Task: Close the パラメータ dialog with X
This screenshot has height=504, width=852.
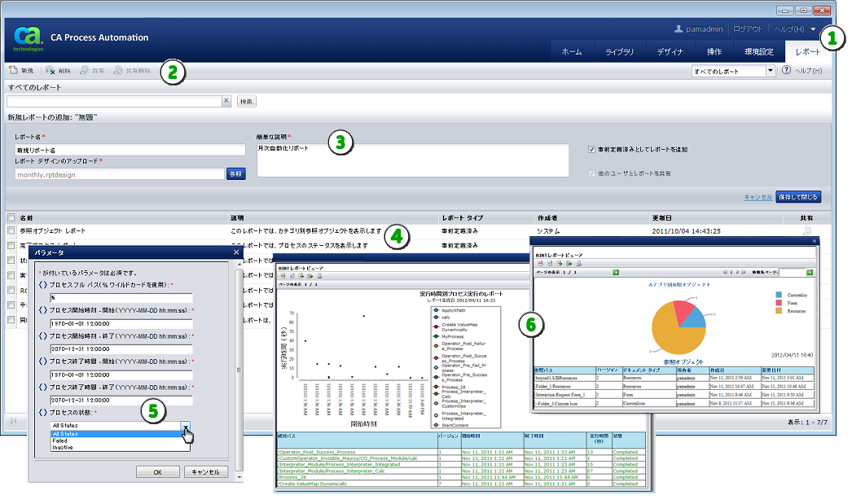Action: 236,253
